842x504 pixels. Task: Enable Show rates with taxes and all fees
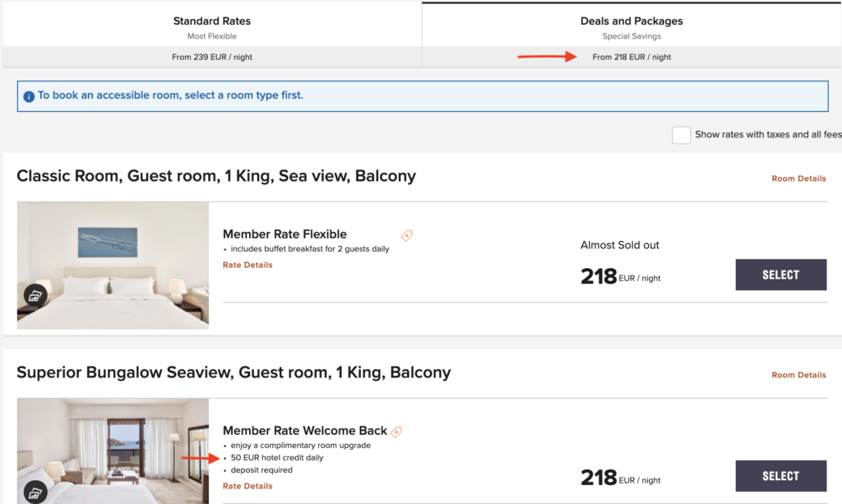tap(681, 135)
